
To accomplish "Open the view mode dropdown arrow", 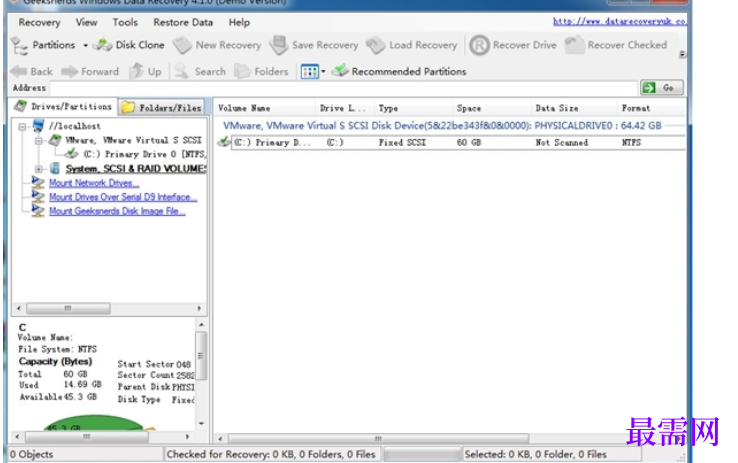I will 323,72.
